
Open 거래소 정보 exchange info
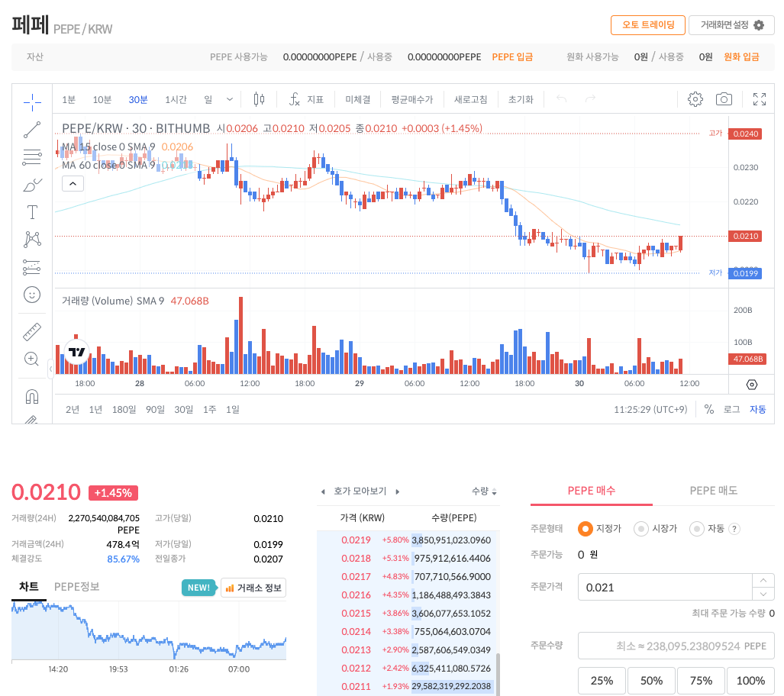point(253,588)
